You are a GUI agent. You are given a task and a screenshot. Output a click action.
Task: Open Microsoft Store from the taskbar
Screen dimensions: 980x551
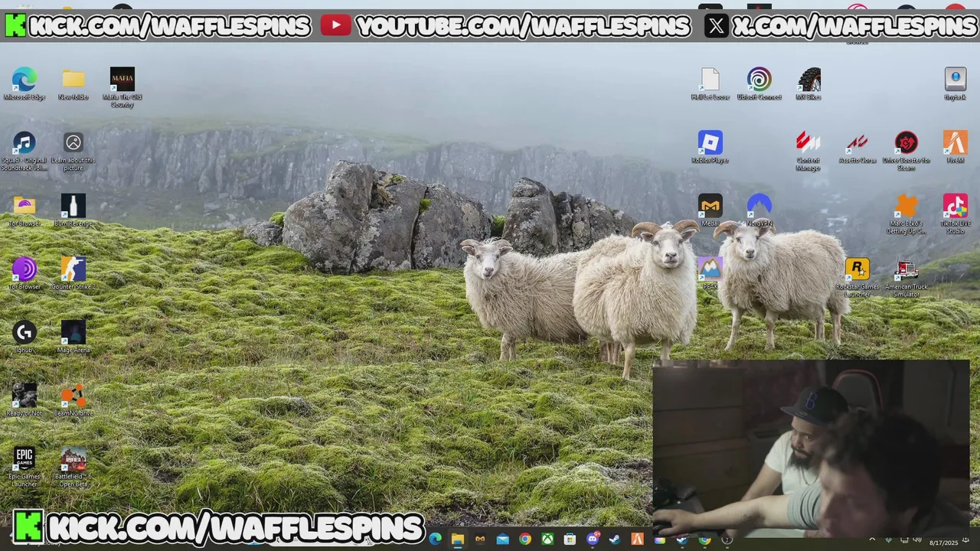point(570,540)
